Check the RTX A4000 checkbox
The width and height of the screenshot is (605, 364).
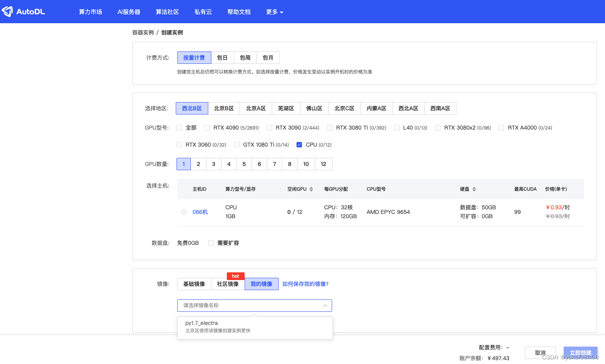click(501, 128)
